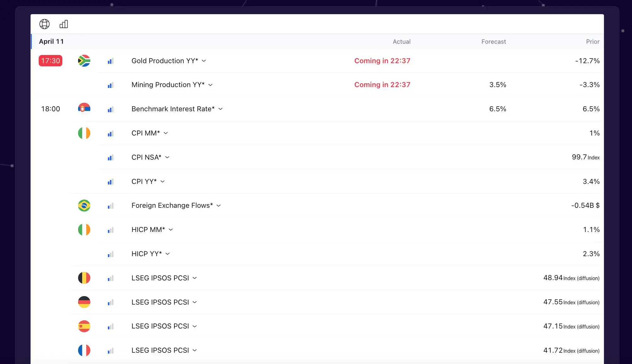632x364 pixels.
Task: Click importance bars icon in France PCSI row
Action: coord(110,350)
